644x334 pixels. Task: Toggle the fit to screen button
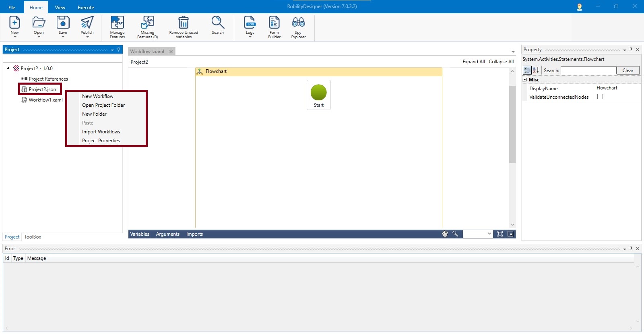(x=500, y=234)
